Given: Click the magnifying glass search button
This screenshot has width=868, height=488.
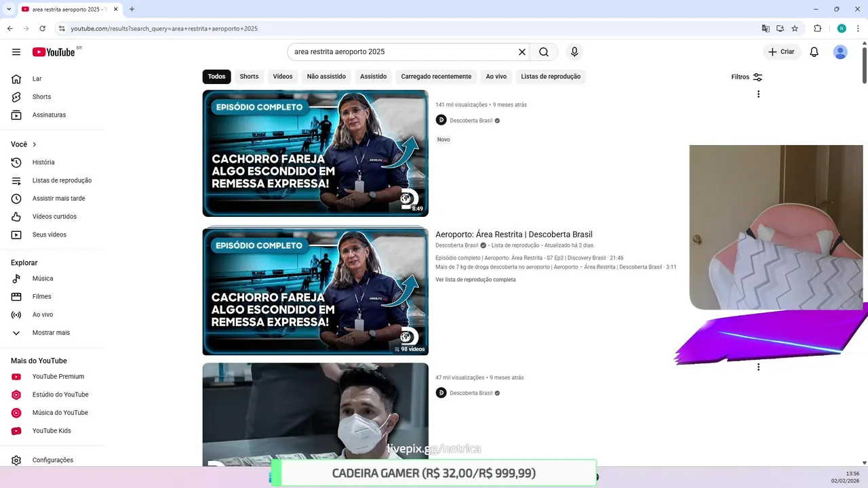Looking at the screenshot, I should point(544,52).
